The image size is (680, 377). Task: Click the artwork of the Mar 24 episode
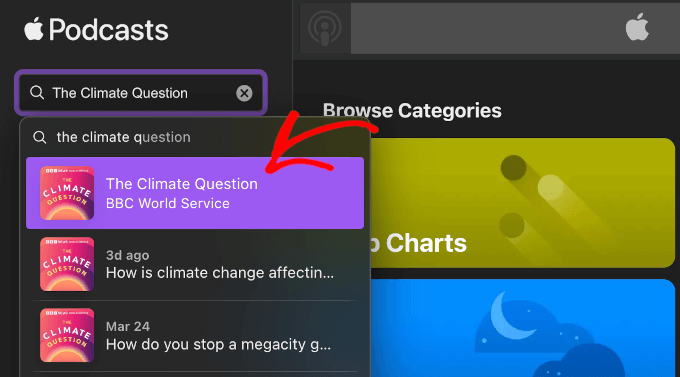tap(67, 335)
